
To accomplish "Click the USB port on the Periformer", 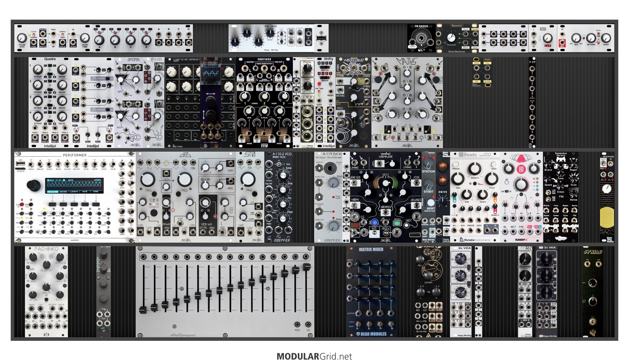I will coord(21,163).
